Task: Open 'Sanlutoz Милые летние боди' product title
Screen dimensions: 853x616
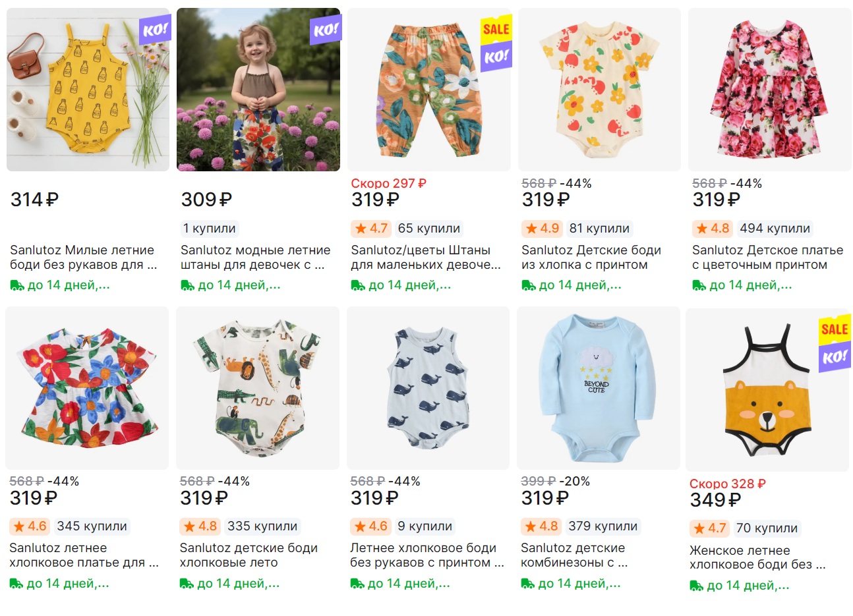Action: click(x=83, y=258)
